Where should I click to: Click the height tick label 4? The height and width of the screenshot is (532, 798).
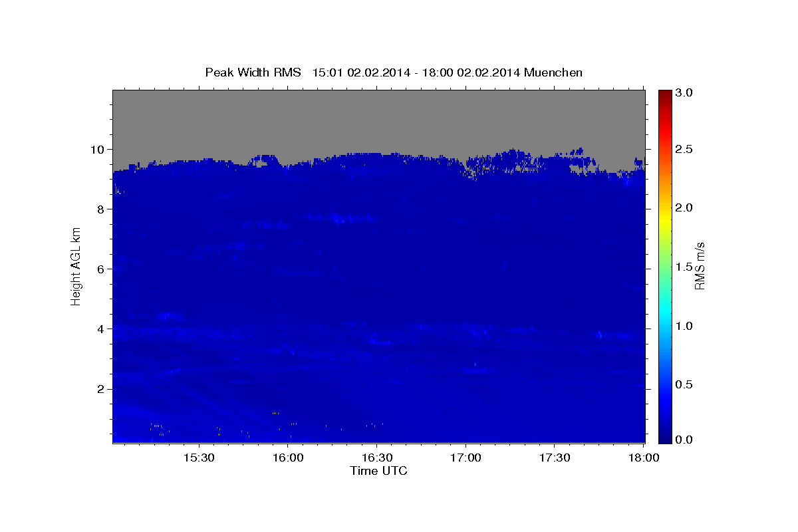102,329
